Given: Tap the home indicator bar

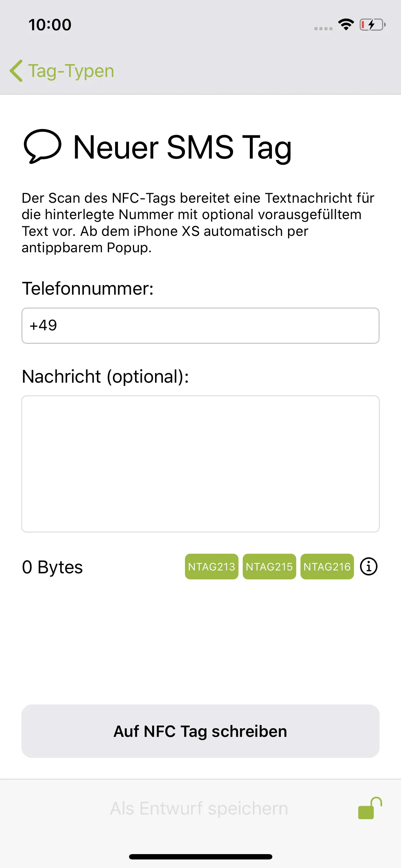Looking at the screenshot, I should click(x=200, y=857).
